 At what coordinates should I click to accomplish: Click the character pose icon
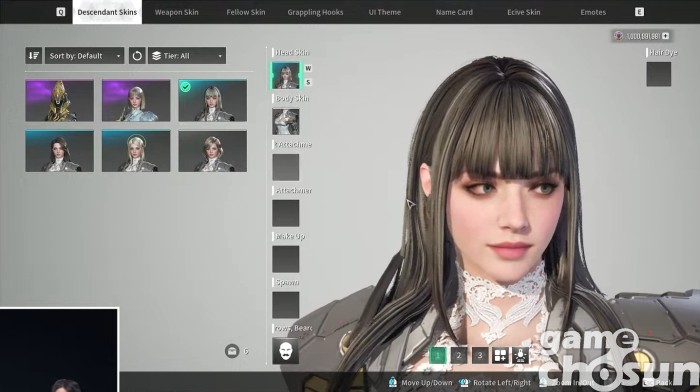(521, 355)
